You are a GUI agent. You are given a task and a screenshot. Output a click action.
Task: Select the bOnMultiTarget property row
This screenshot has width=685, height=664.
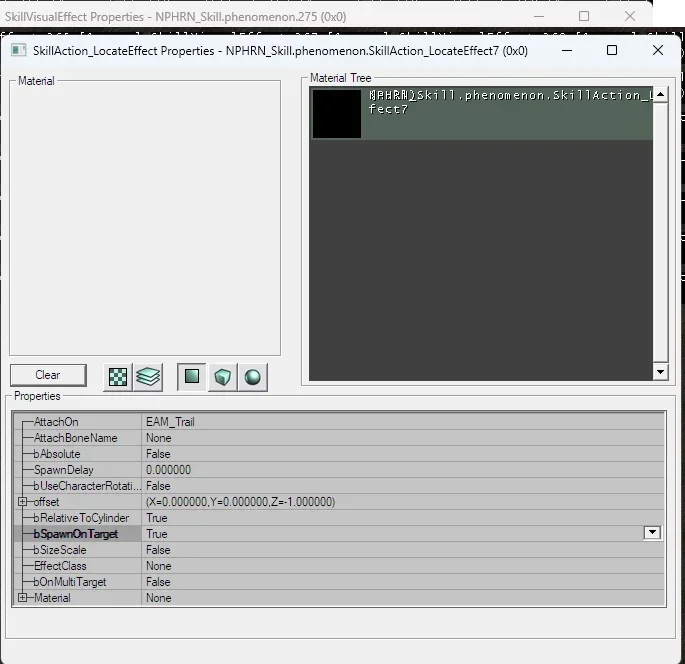pyautogui.click(x=339, y=582)
